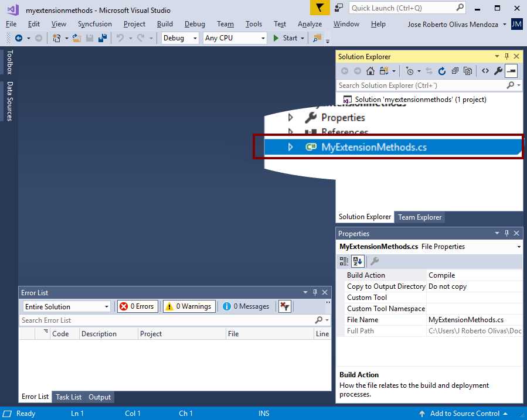Toggle the 0 Warnings filter button

189,306
